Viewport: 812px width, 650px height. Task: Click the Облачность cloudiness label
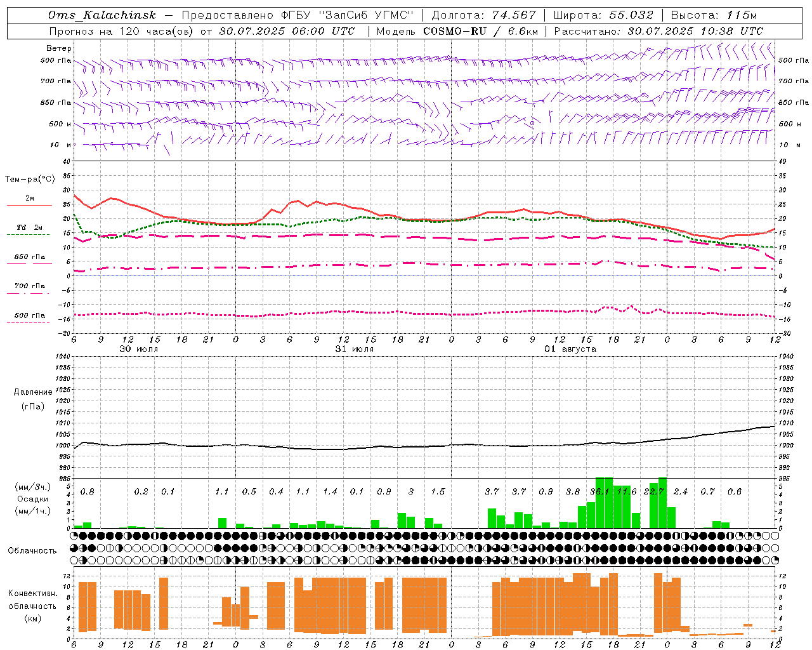tap(32, 550)
